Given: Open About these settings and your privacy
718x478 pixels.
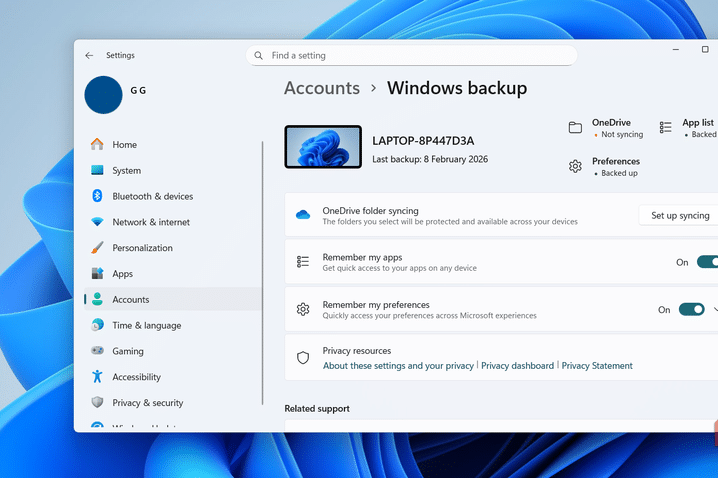Looking at the screenshot, I should pyautogui.click(x=398, y=366).
